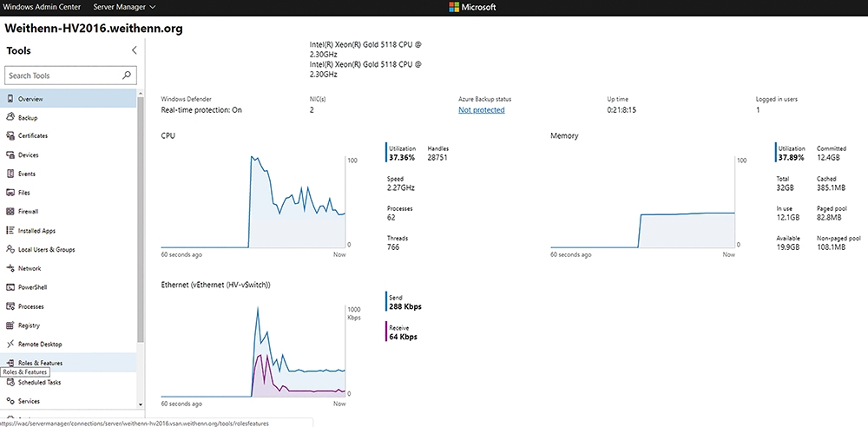
Task: Click the Roles & Features icon
Action: [10, 363]
